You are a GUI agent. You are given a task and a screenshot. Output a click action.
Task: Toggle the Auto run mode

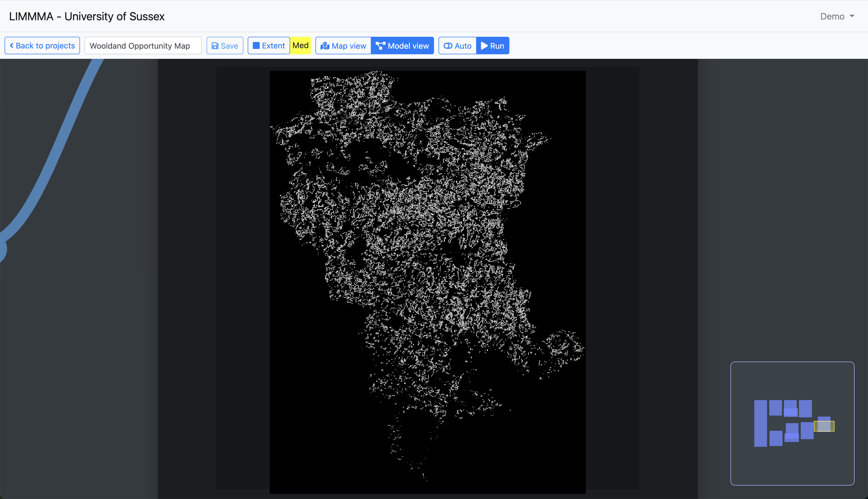click(x=458, y=46)
